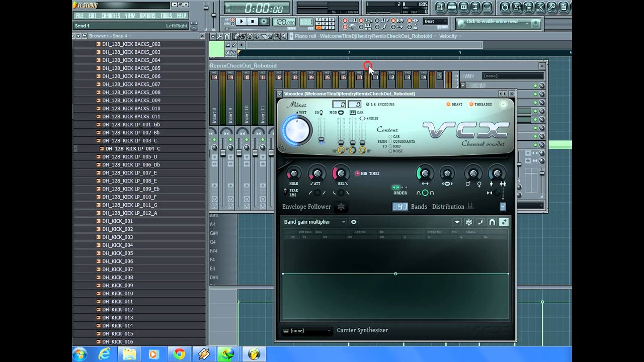The width and height of the screenshot is (644, 362).
Task: Select Contour NOISE radio option
Action: point(390,151)
